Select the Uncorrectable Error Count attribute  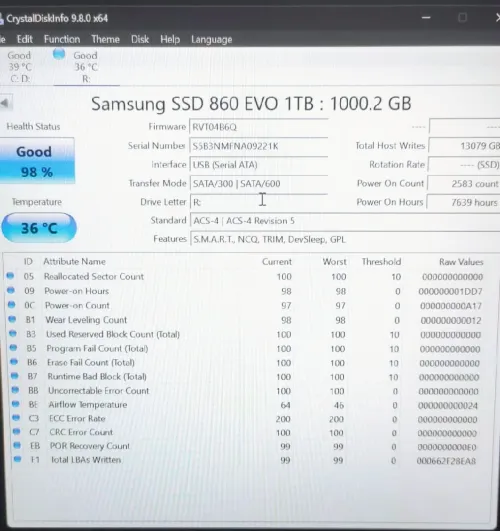click(x=99, y=391)
